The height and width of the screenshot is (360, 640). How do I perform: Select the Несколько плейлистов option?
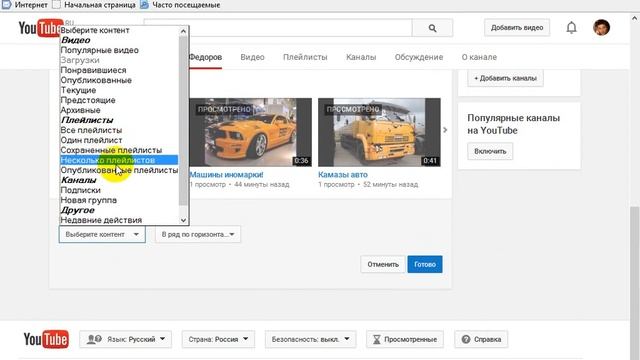point(119,160)
